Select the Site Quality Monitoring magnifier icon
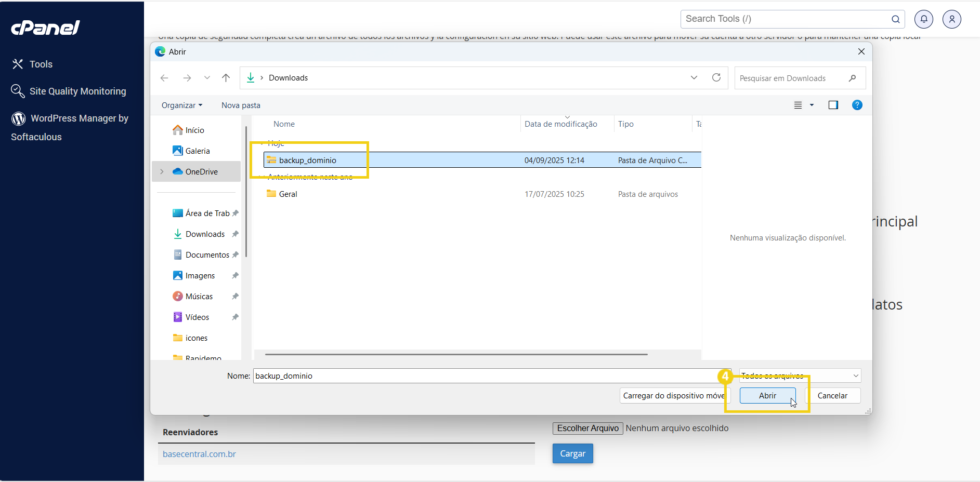 click(18, 91)
